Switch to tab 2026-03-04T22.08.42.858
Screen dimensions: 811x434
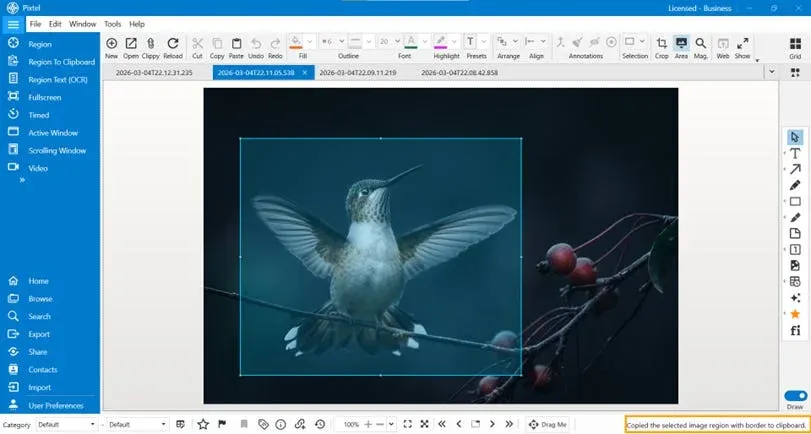[460, 73]
